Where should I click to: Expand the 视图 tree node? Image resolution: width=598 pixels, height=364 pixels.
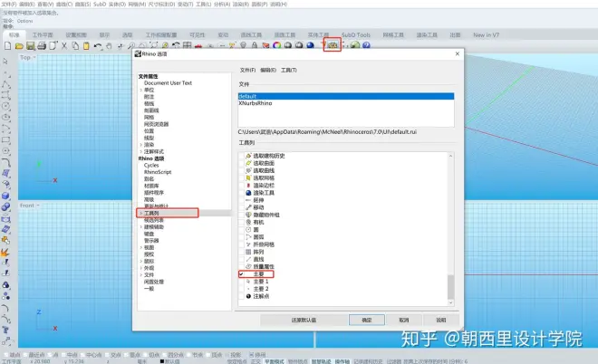click(141, 247)
